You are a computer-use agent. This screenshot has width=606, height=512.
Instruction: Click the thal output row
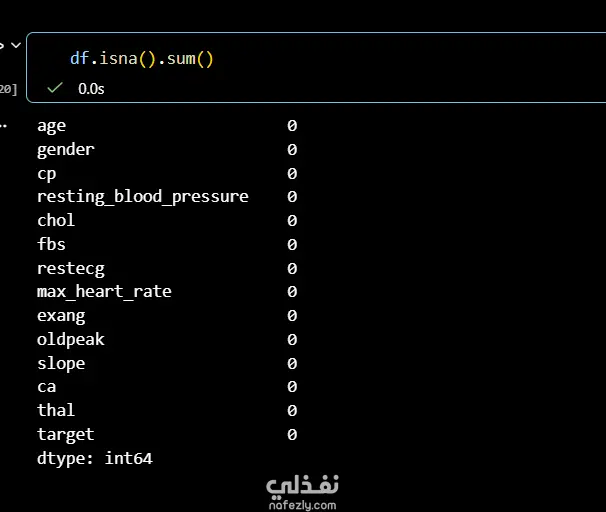(167, 410)
